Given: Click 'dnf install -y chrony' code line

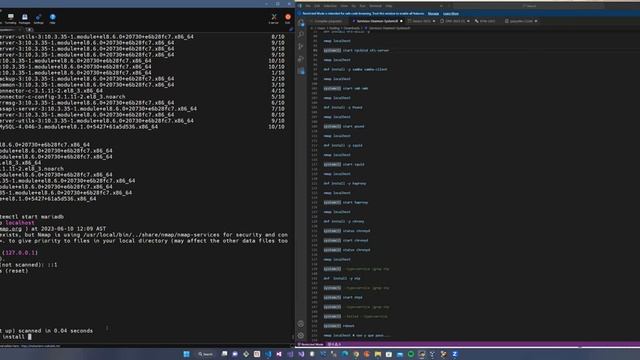Looking at the screenshot, I should [x=344, y=221].
